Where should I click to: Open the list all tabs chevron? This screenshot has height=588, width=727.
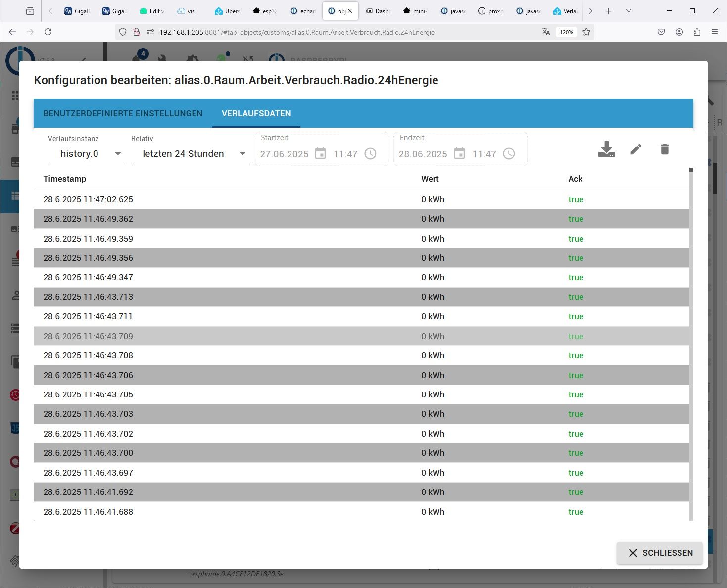629,11
